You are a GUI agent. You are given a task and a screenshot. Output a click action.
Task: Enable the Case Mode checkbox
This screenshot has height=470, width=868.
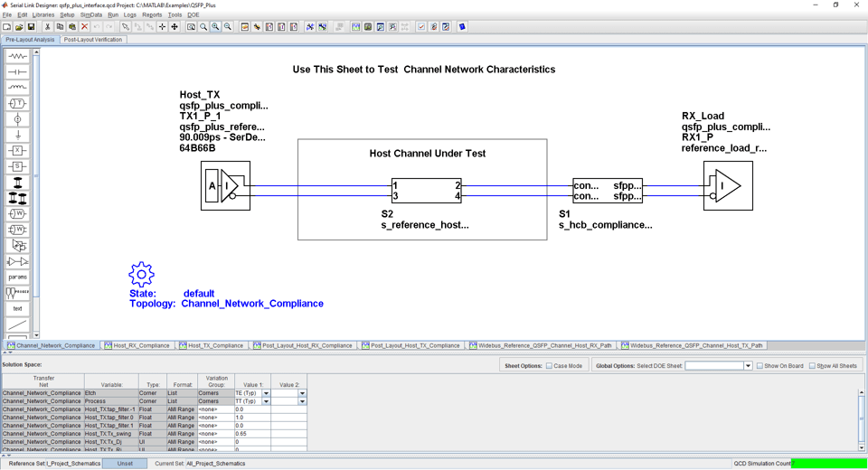549,366
